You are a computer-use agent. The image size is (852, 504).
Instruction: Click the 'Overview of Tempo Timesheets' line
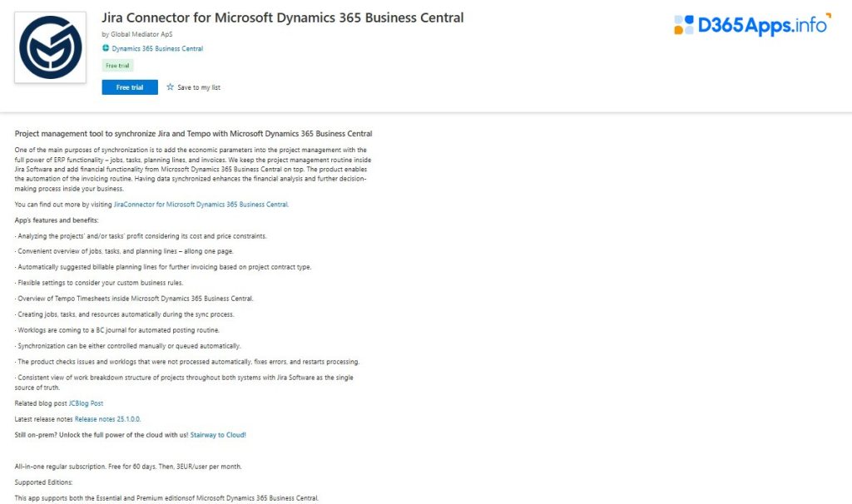click(134, 299)
